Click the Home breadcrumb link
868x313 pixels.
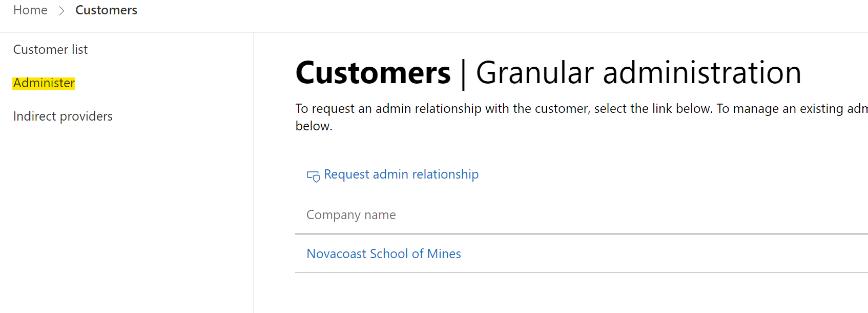click(30, 10)
